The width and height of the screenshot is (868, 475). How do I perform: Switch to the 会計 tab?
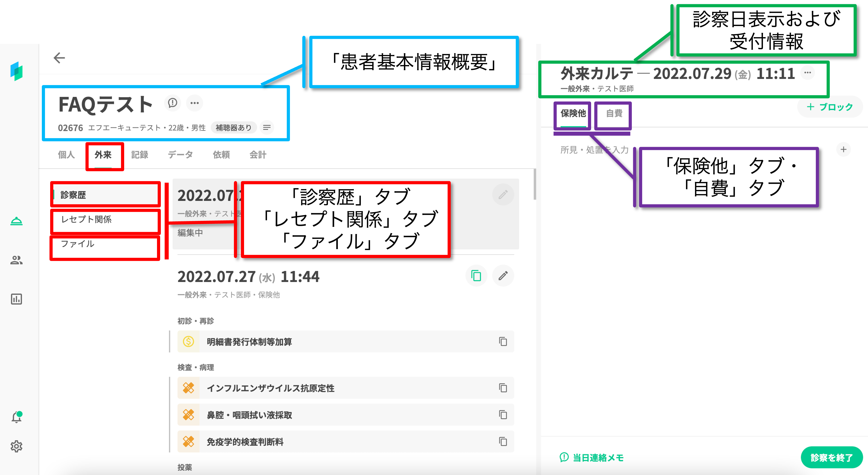pos(258,155)
